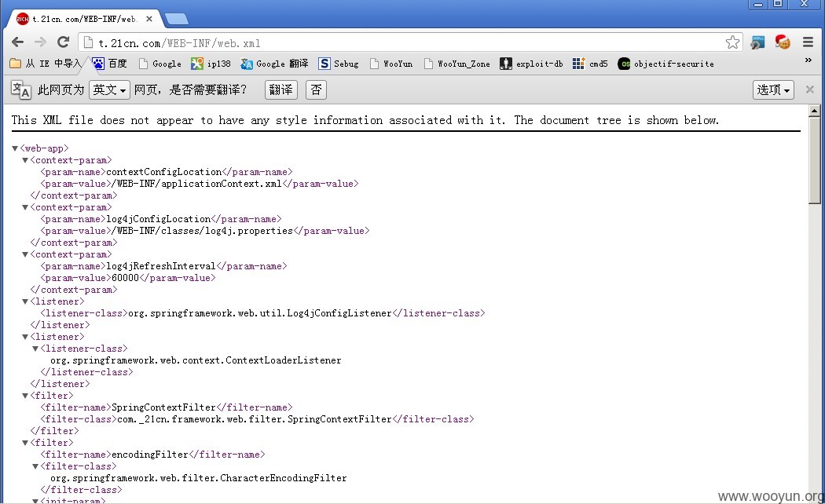Viewport: 825px width, 504px height.
Task: Click the scrollbar up arrow
Action: [815, 111]
